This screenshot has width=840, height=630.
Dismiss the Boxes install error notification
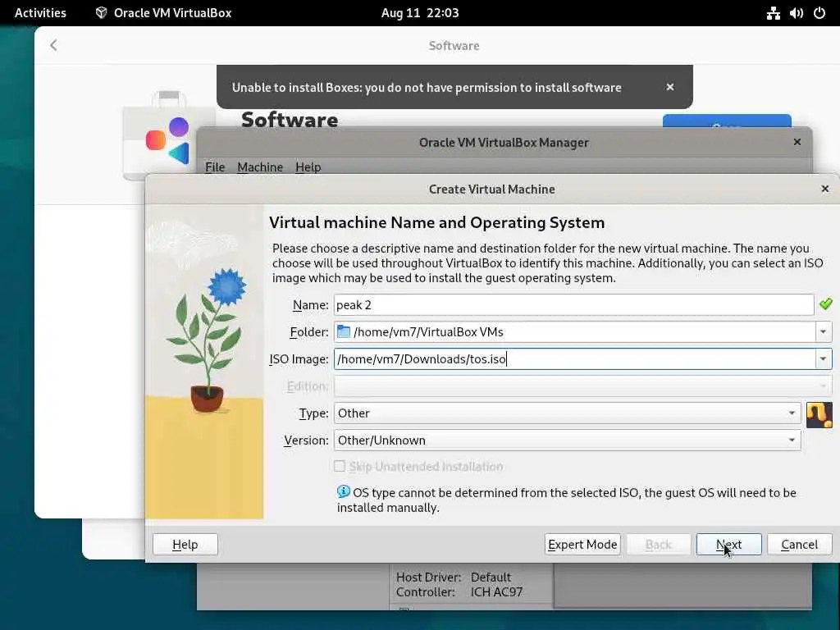pyautogui.click(x=669, y=87)
